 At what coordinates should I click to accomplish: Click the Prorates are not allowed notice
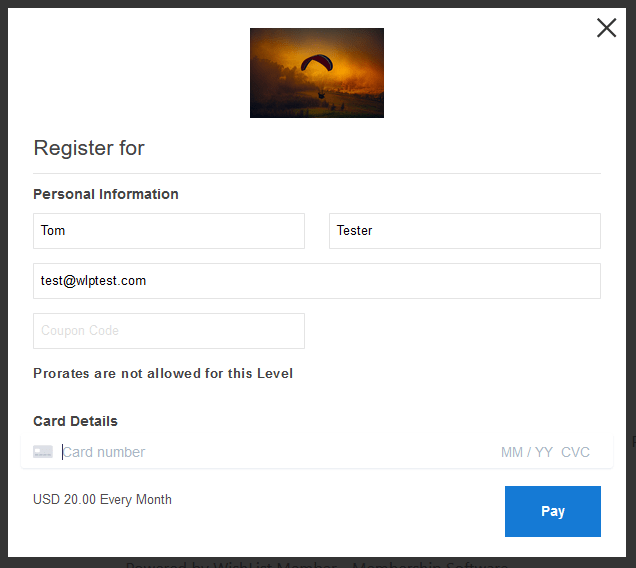click(163, 373)
